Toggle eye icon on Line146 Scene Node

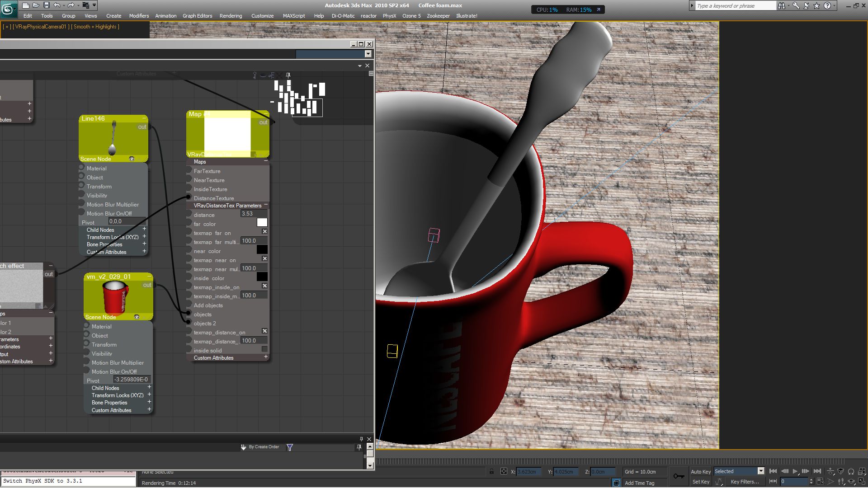point(132,159)
